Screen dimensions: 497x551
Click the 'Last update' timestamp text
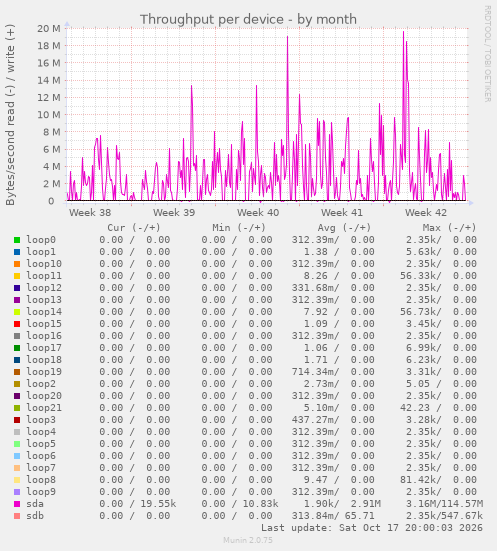coord(372,528)
